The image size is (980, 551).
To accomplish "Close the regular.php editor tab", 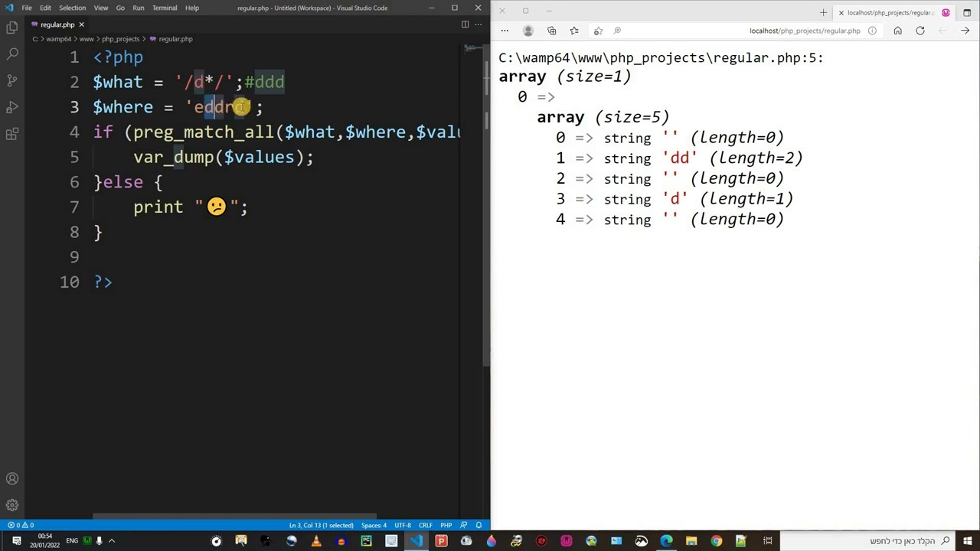I will [x=81, y=24].
